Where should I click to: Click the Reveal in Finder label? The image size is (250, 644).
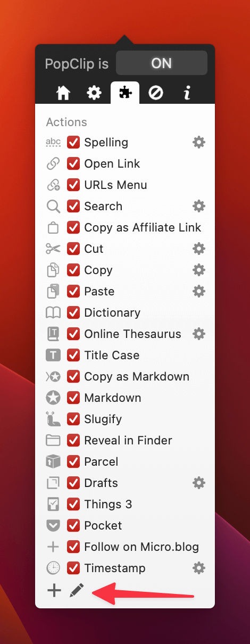tap(128, 440)
